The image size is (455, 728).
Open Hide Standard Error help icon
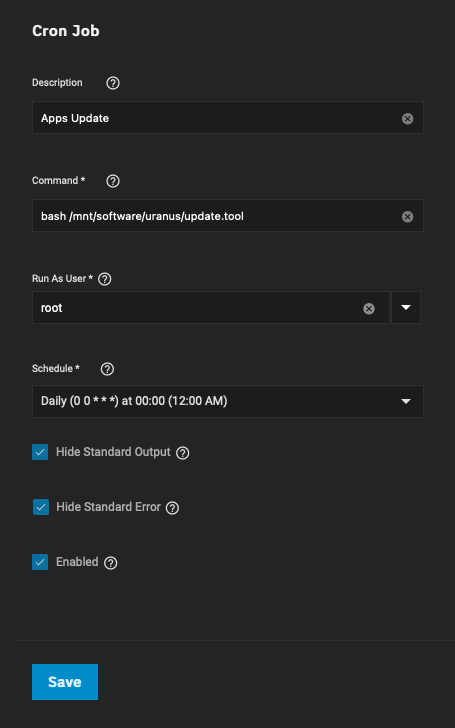172,508
